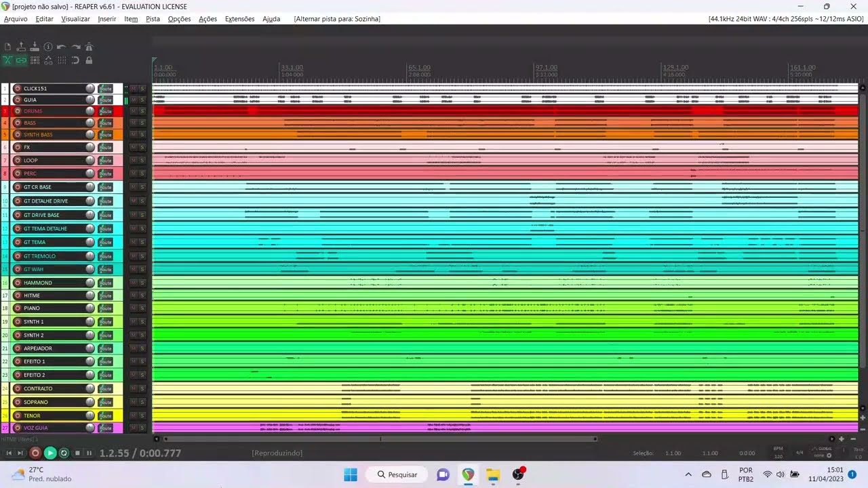The image size is (868, 488).
Task: Open the Editar menu
Action: (44, 19)
